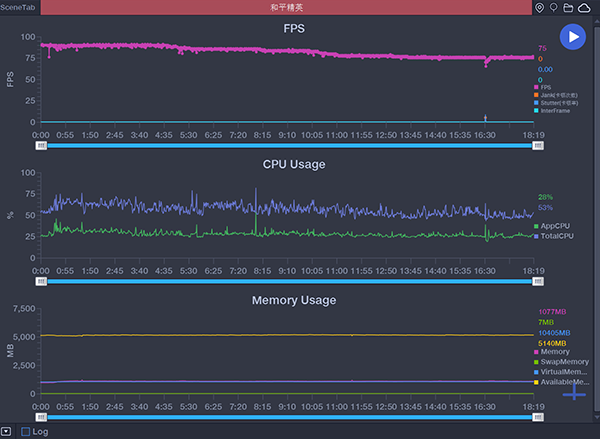
Task: Toggle the Jank legend series
Action: 556,95
